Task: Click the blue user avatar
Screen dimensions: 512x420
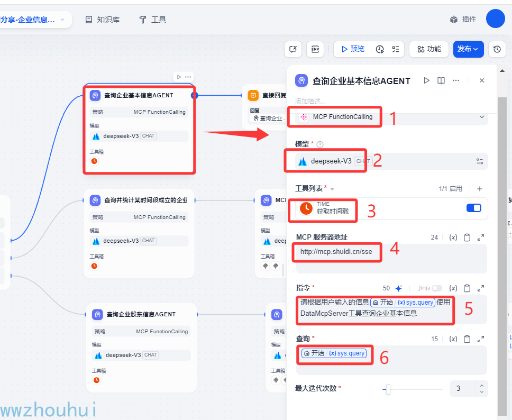Action: click(496, 19)
